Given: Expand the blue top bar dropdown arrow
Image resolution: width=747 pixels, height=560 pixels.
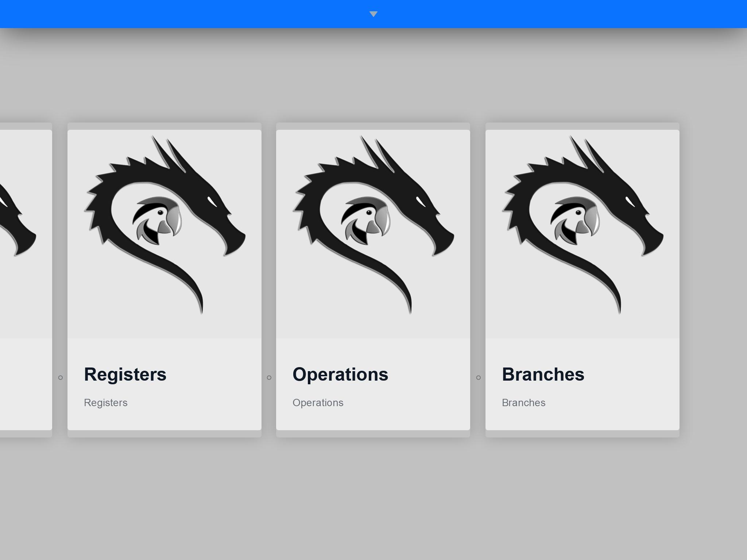Looking at the screenshot, I should coord(373,14).
